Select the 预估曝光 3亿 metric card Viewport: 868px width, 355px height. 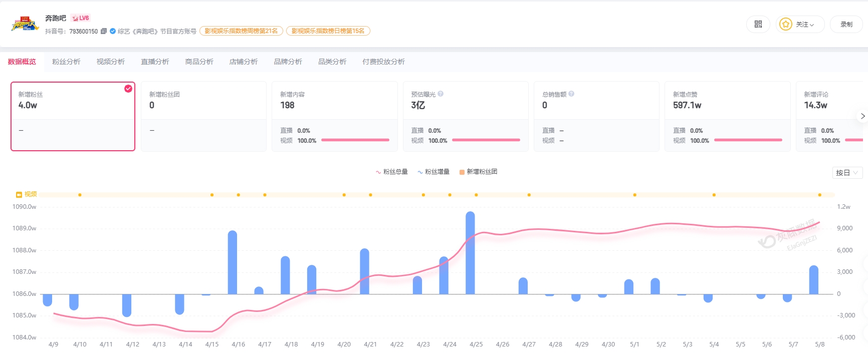coord(466,116)
